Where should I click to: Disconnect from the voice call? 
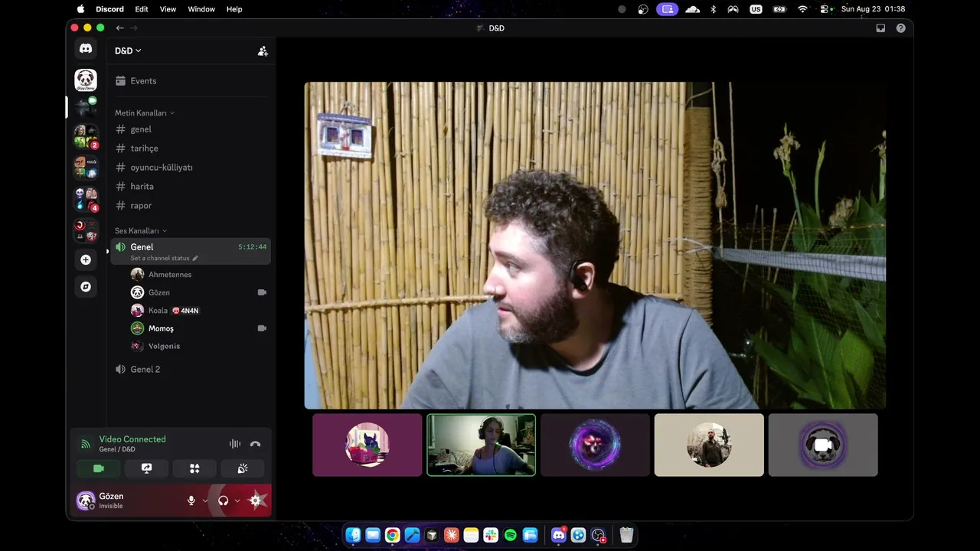(x=255, y=444)
